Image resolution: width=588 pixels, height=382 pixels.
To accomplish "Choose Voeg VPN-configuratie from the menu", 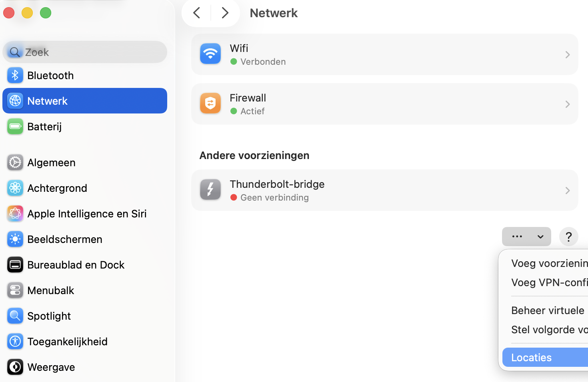I will coord(548,282).
